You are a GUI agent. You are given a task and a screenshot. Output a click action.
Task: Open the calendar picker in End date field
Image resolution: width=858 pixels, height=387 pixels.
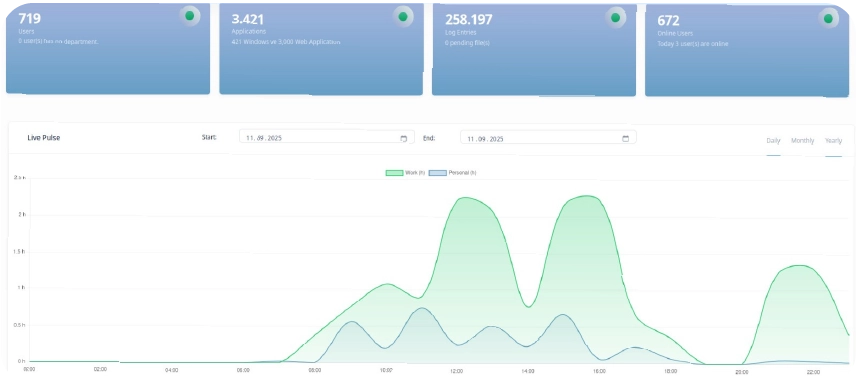click(625, 138)
